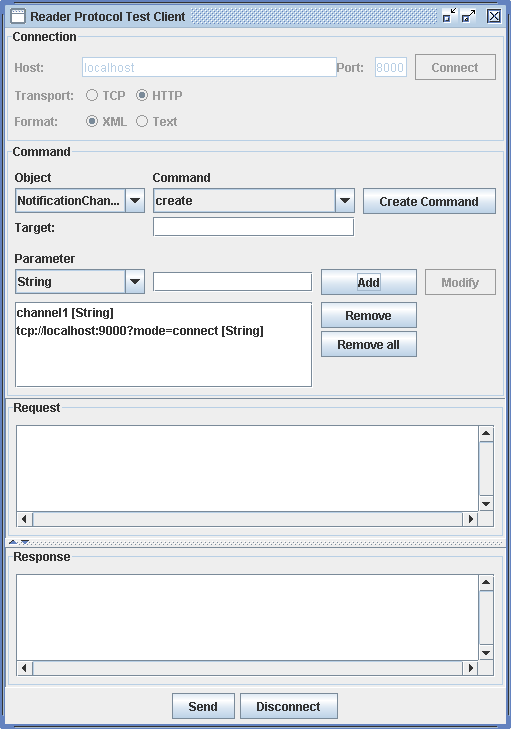
Task: Click the window menu icon beside title
Action: (18, 16)
